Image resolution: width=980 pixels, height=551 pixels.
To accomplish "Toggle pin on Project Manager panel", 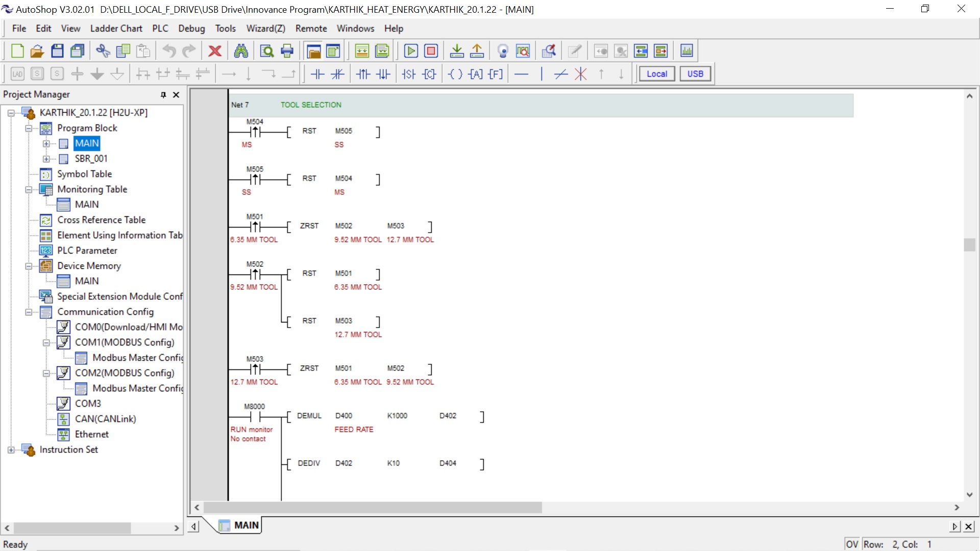I will pyautogui.click(x=163, y=94).
